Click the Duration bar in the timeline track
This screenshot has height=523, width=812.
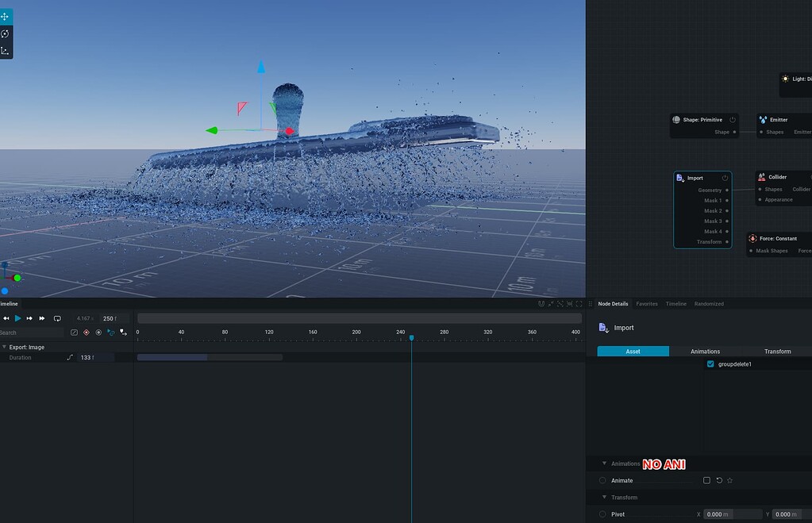coord(210,356)
